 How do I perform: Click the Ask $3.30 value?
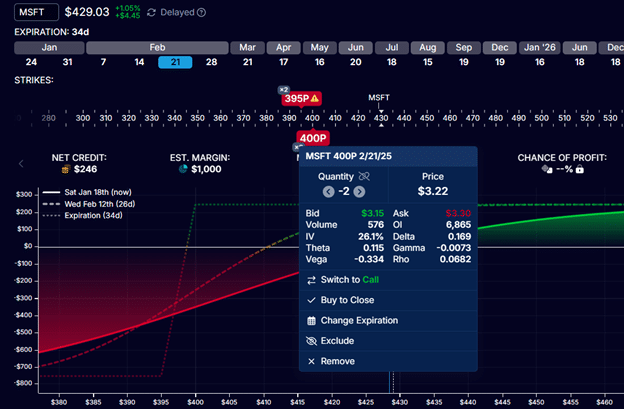click(458, 213)
